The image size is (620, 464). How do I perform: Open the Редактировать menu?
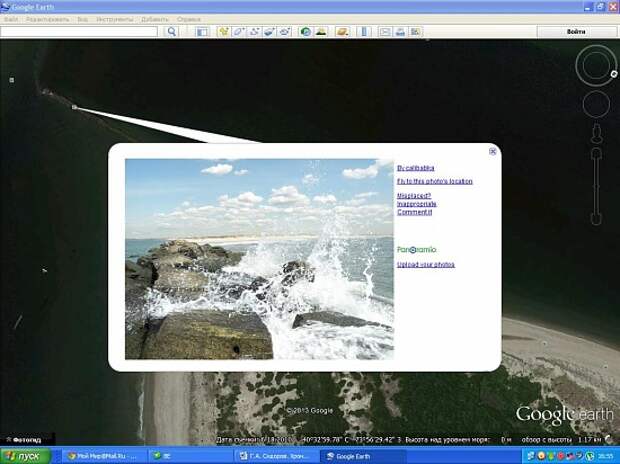pyautogui.click(x=47, y=19)
